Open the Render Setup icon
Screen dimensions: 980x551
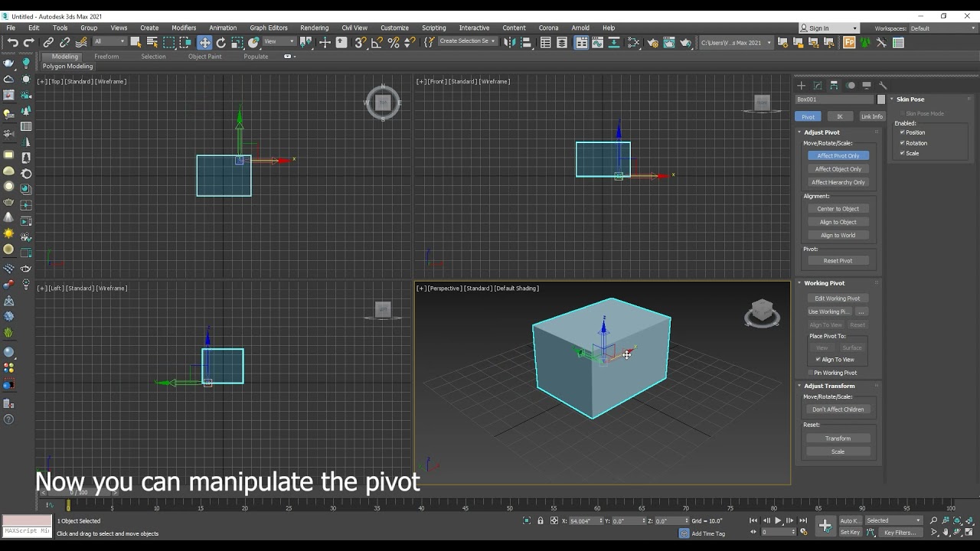click(652, 43)
